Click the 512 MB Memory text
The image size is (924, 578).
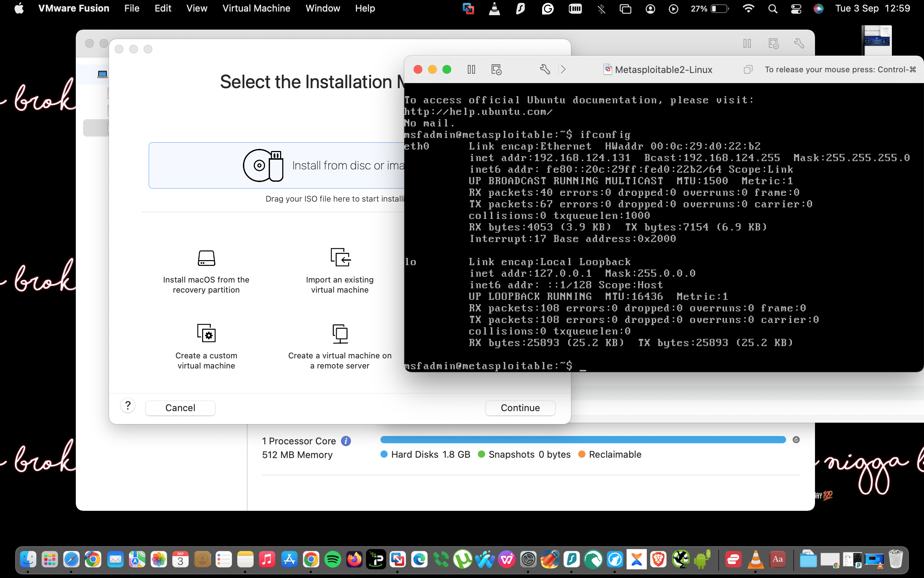[297, 455]
